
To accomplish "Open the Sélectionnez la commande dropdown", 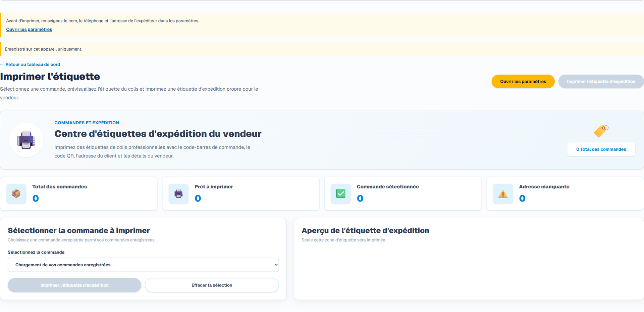I will [143, 265].
